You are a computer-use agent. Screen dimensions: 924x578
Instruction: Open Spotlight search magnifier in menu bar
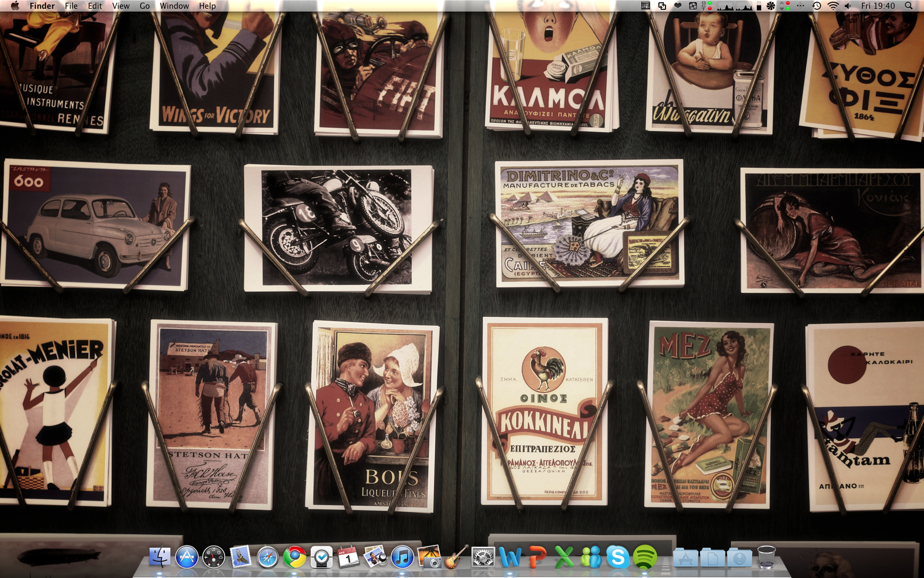click(x=909, y=6)
